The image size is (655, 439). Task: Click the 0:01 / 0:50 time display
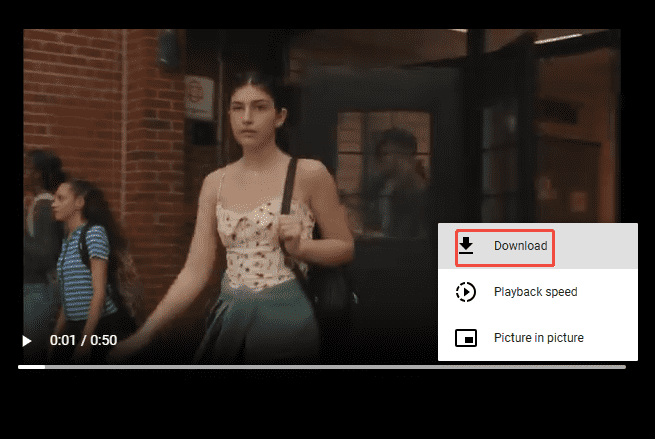coord(83,340)
